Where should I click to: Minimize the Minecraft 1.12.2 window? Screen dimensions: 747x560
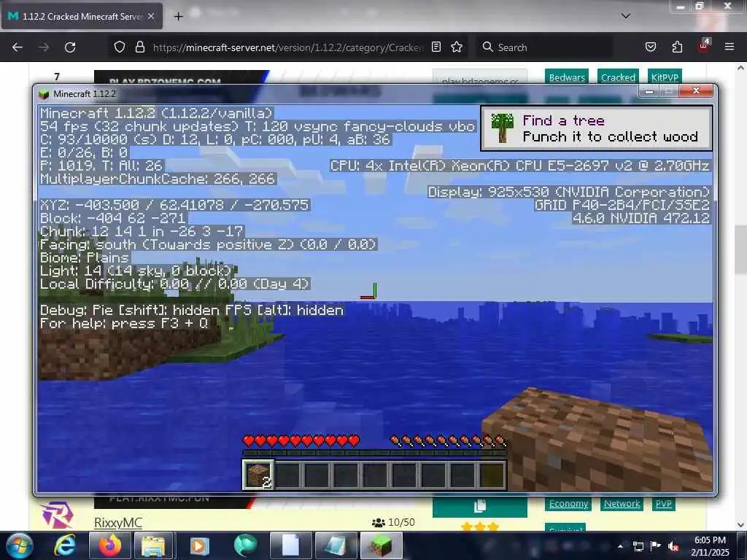click(x=649, y=91)
